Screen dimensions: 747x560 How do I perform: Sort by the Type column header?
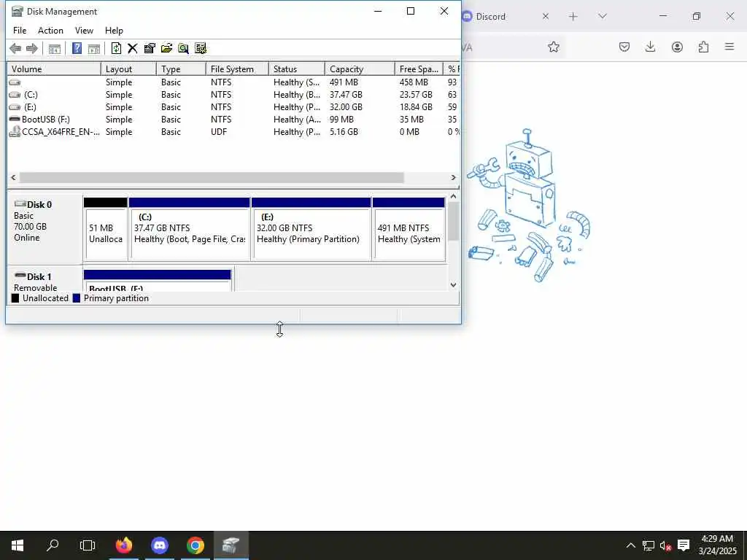[181, 69]
